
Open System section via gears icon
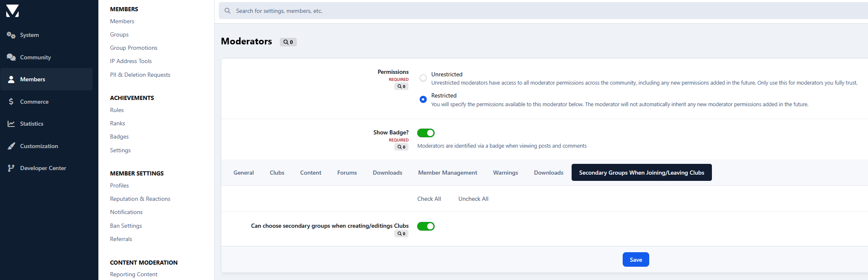11,35
